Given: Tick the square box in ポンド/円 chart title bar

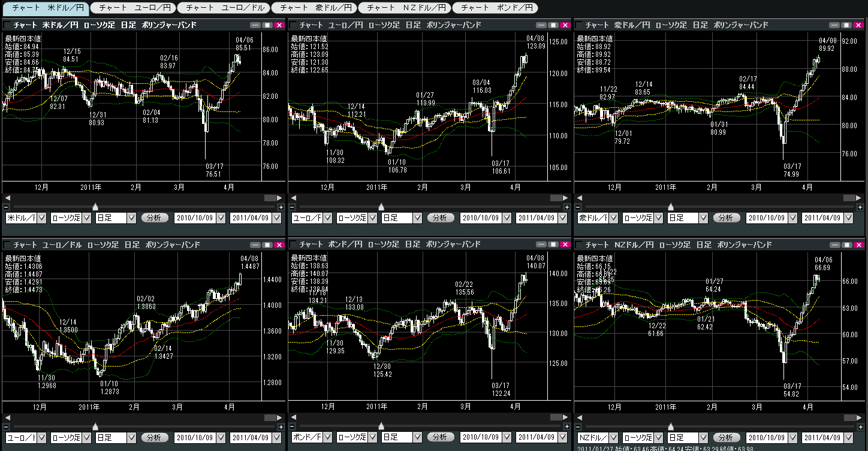Looking at the screenshot, I should [293, 244].
